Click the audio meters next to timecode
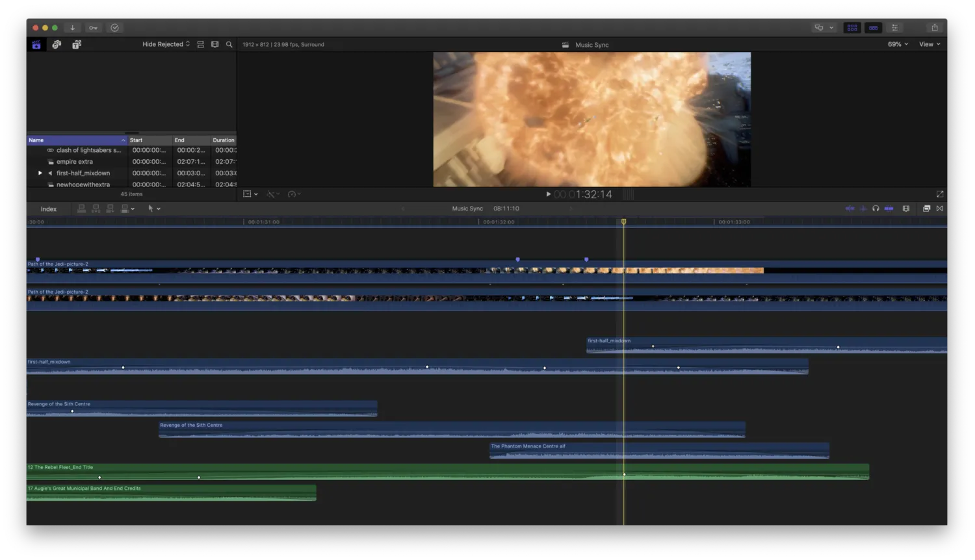Viewport: 975px width, 560px height. (x=627, y=194)
